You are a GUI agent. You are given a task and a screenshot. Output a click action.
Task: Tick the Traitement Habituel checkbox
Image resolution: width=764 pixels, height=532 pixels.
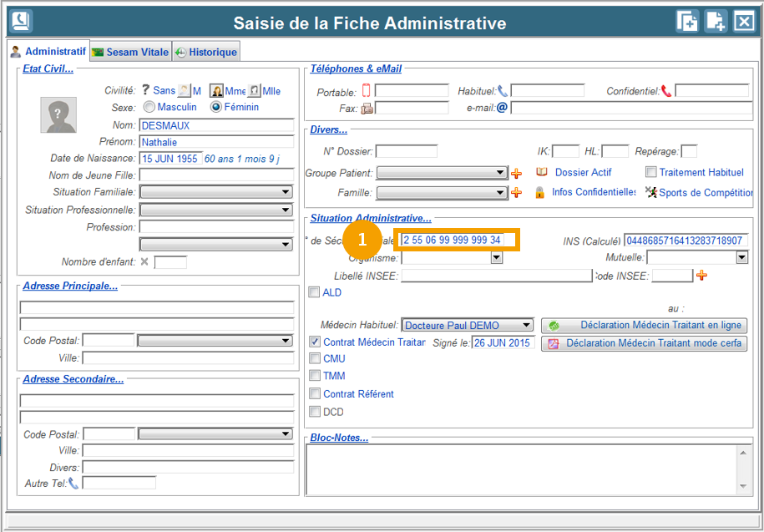pyautogui.click(x=651, y=172)
